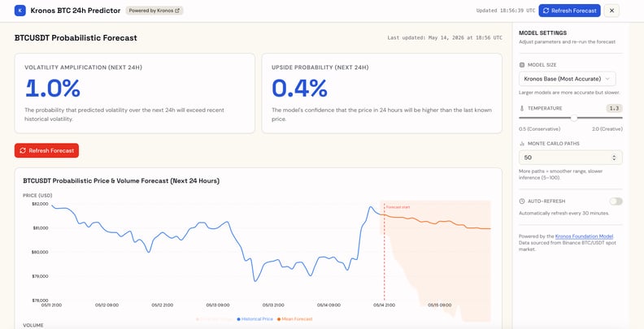644x329 pixels.
Task: Click the Temperature thermometer icon
Action: coord(522,108)
